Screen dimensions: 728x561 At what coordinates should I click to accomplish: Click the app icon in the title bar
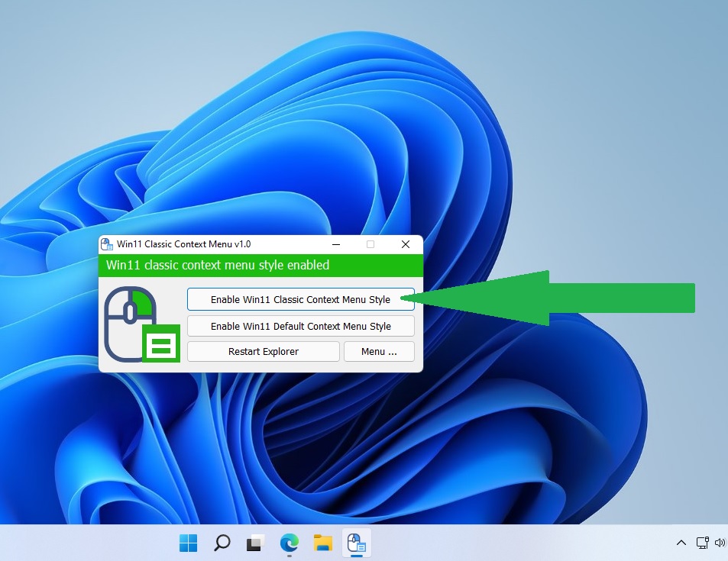(107, 244)
